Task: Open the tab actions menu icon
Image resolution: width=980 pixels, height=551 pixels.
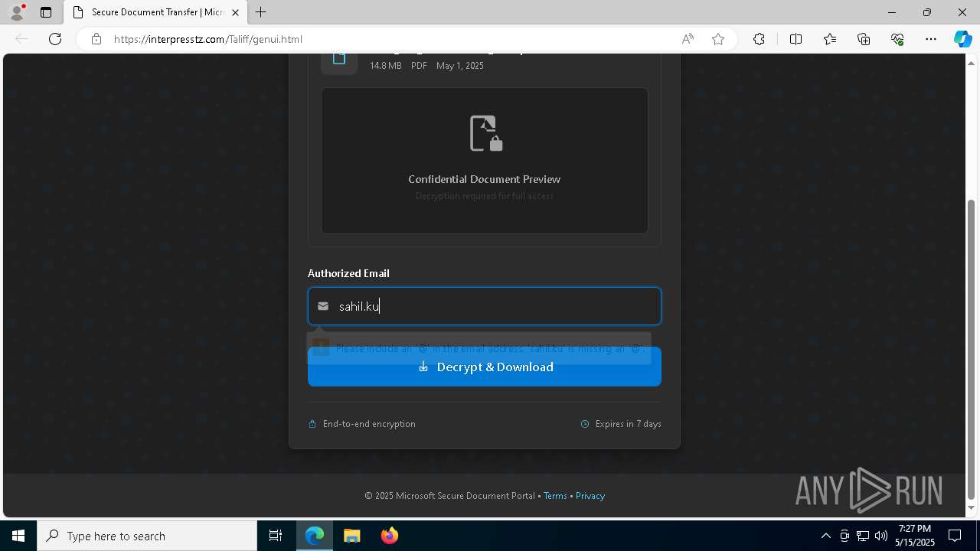Action: (x=46, y=12)
